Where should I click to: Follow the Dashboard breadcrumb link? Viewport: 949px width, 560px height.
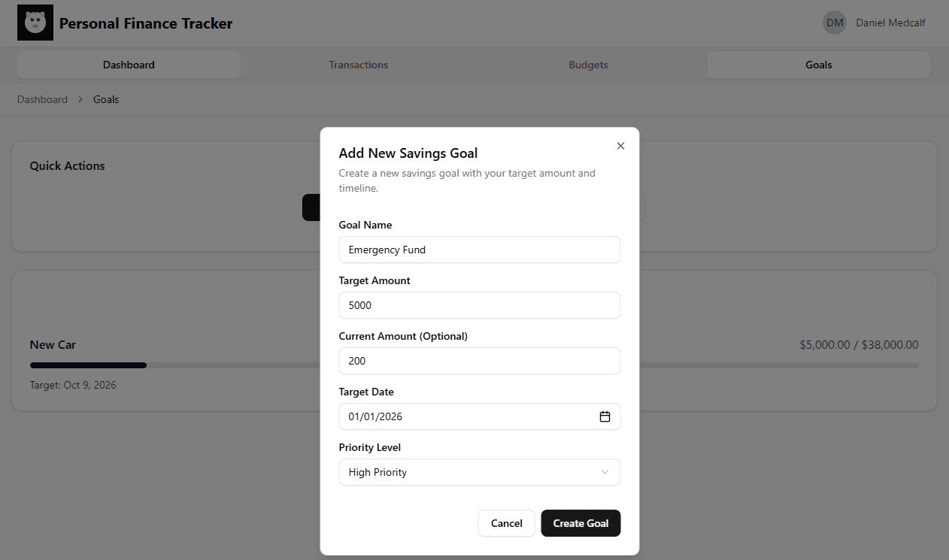tap(42, 99)
